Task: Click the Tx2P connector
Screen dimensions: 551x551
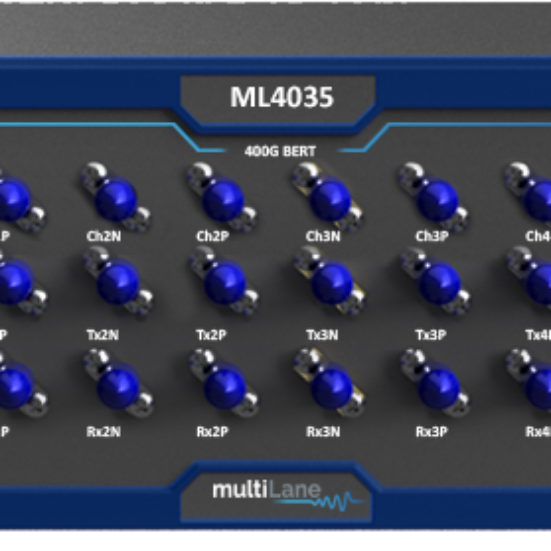Action: (224, 283)
